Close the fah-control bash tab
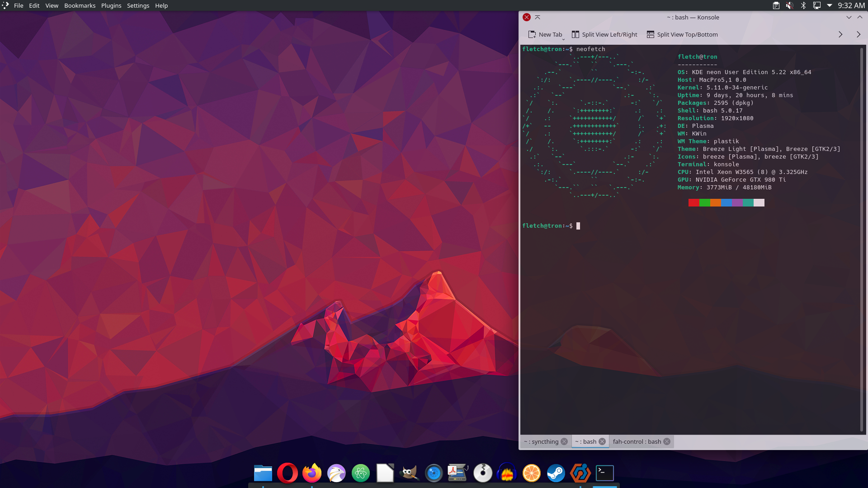 point(667,441)
